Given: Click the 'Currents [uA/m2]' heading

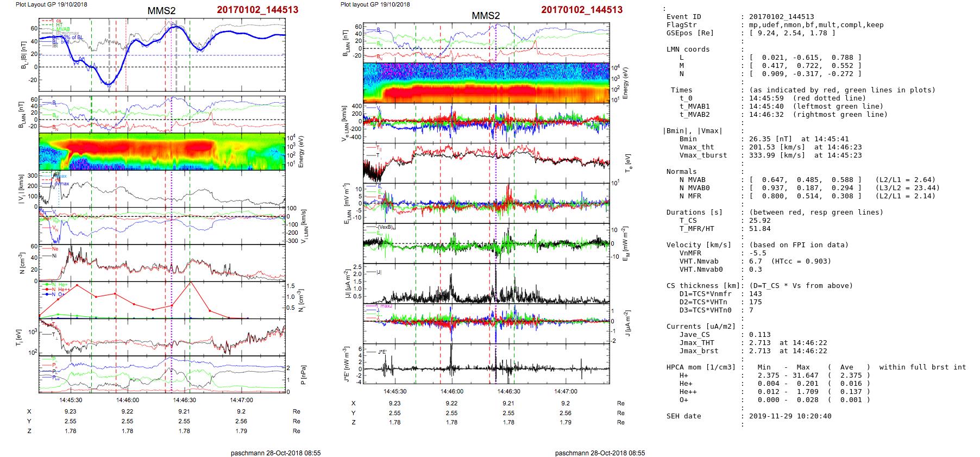Looking at the screenshot, I should [701, 327].
